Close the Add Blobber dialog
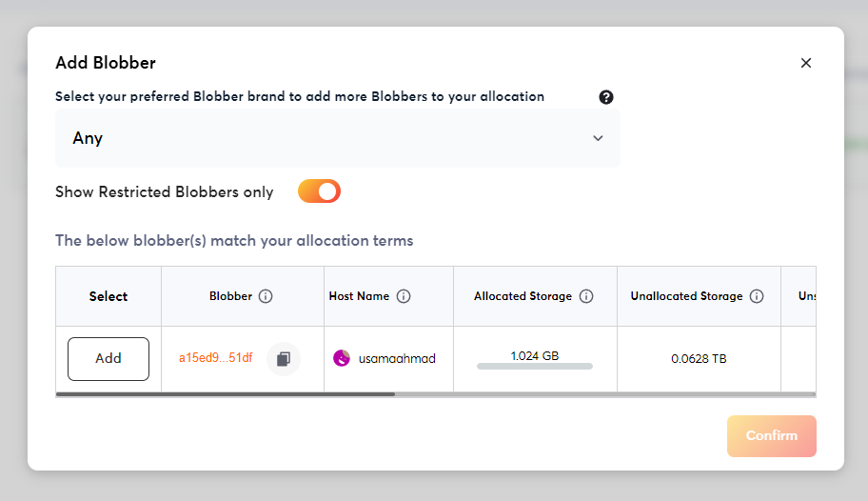 (x=806, y=63)
